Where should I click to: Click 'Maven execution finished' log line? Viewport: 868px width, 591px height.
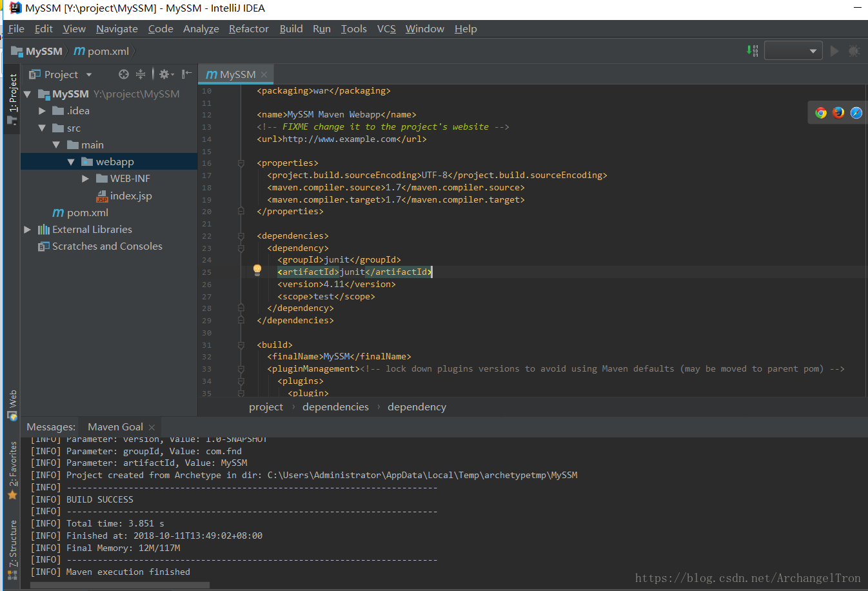[x=128, y=572]
